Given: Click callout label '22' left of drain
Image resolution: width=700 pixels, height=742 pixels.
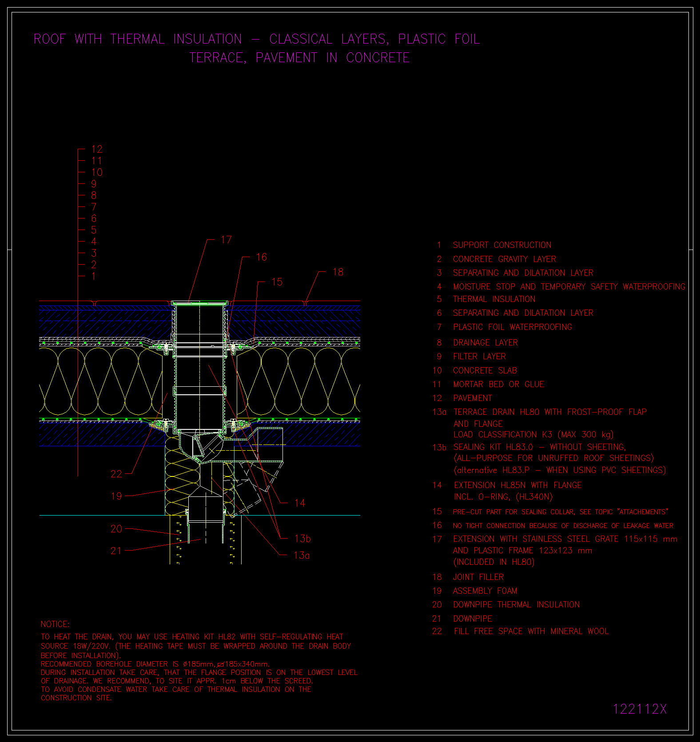Looking at the screenshot, I should tap(116, 474).
